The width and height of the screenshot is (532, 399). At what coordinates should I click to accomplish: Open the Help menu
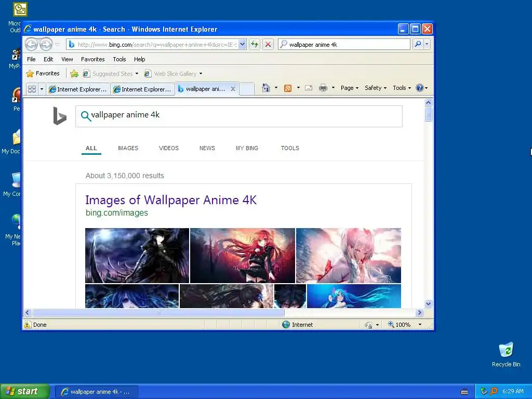click(x=139, y=59)
